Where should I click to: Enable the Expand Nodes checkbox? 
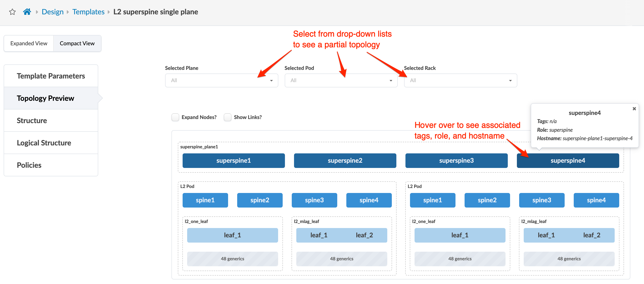[175, 117]
